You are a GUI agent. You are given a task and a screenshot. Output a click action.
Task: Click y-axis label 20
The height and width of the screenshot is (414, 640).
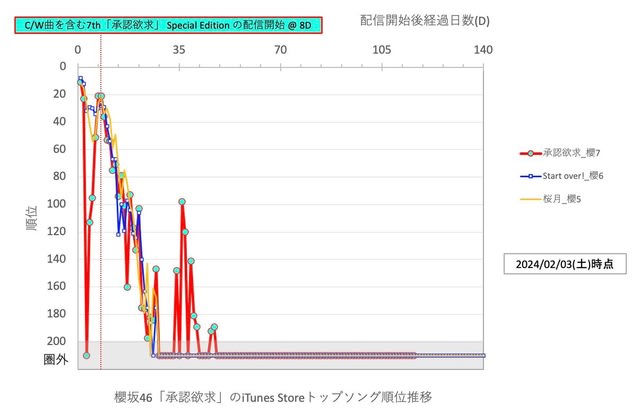click(59, 94)
